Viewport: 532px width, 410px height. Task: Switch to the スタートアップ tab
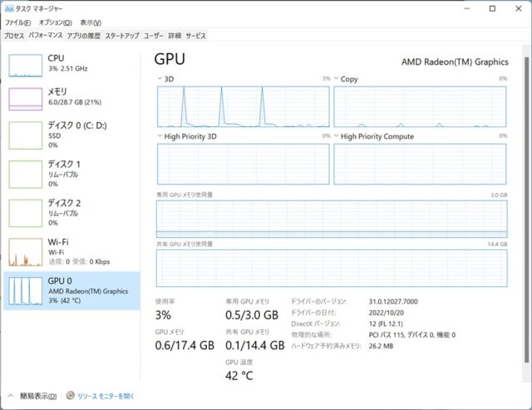(x=122, y=36)
